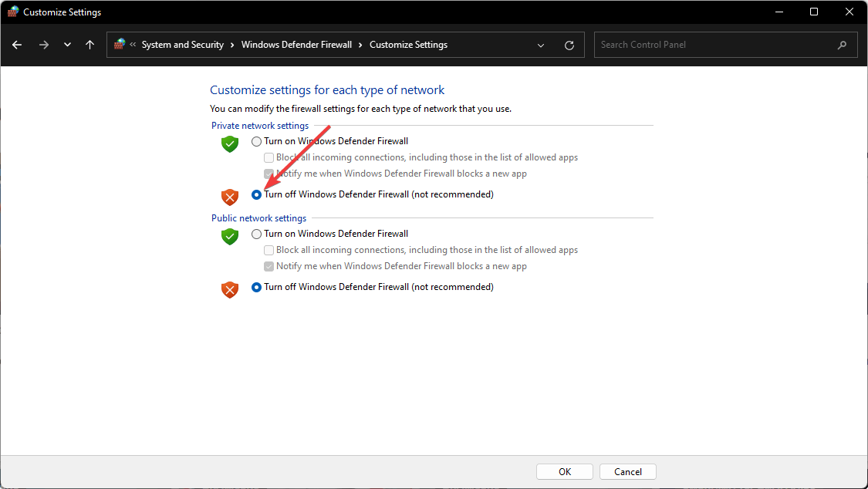Refresh the current Control Panel page
Viewport: 868px width, 489px height.
(569, 44)
